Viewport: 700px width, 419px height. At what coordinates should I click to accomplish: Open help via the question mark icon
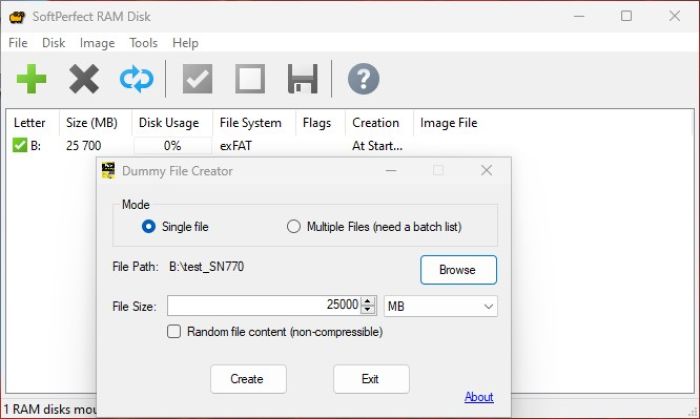(x=363, y=79)
